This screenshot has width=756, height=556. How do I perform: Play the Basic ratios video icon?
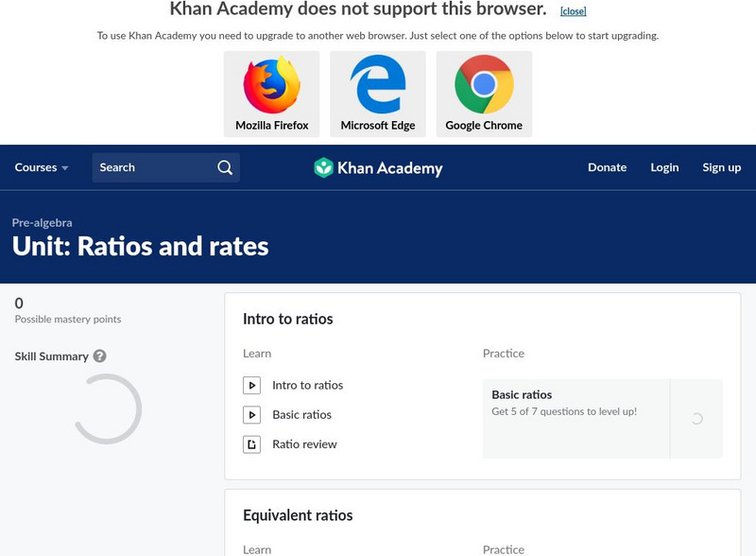(x=251, y=414)
